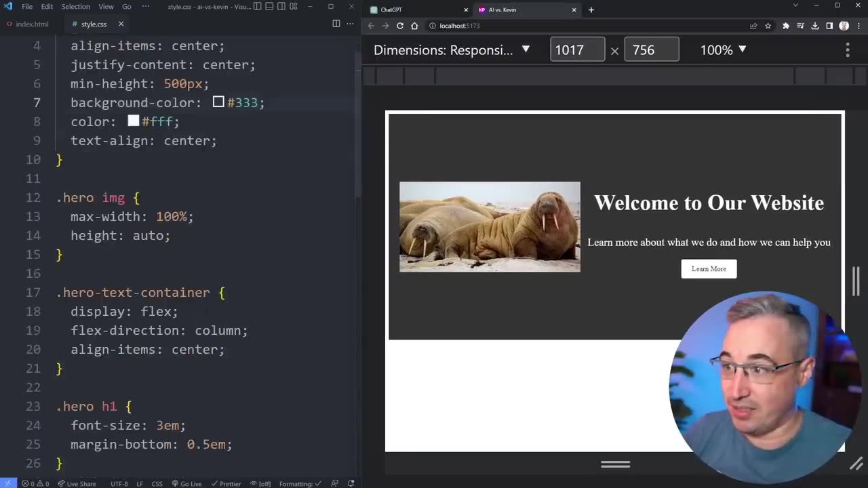Open the browser Extensions puzzle icon
Screen dimensions: 868x488
786,26
